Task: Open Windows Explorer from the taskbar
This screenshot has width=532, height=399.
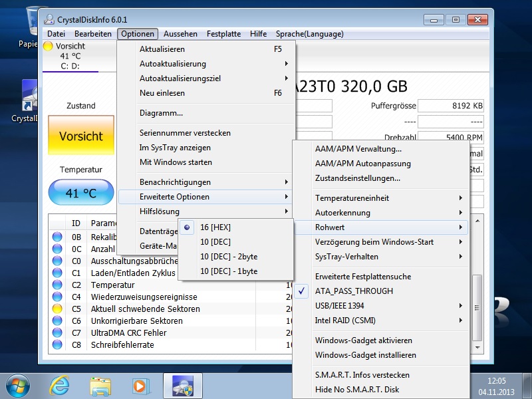Action: (100, 386)
